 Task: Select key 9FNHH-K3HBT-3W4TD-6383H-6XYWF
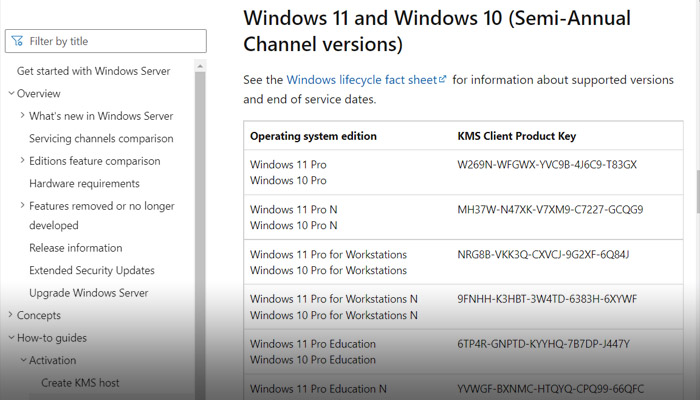click(x=547, y=299)
